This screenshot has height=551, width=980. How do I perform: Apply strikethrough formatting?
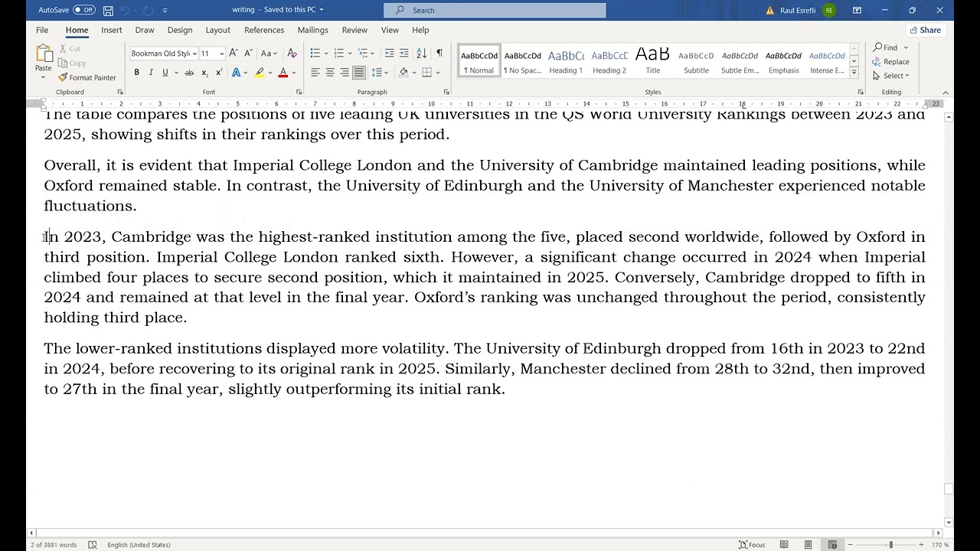[x=189, y=73]
